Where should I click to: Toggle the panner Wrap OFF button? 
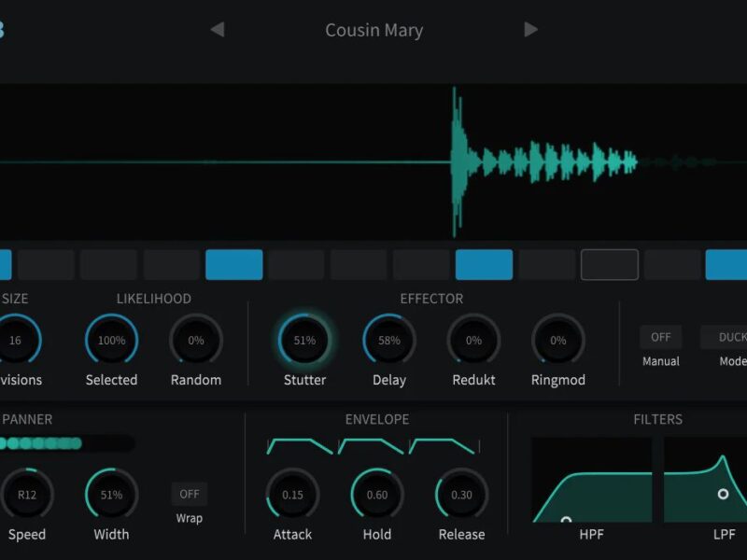pyautogui.click(x=190, y=494)
